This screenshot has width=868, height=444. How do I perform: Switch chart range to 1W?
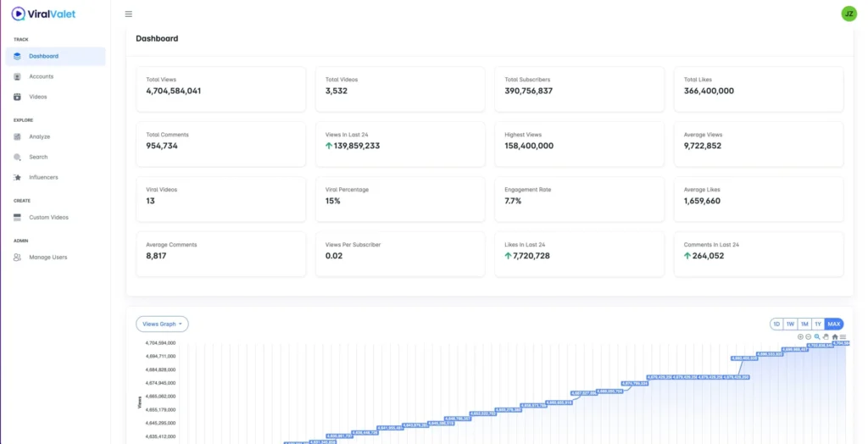coord(790,324)
